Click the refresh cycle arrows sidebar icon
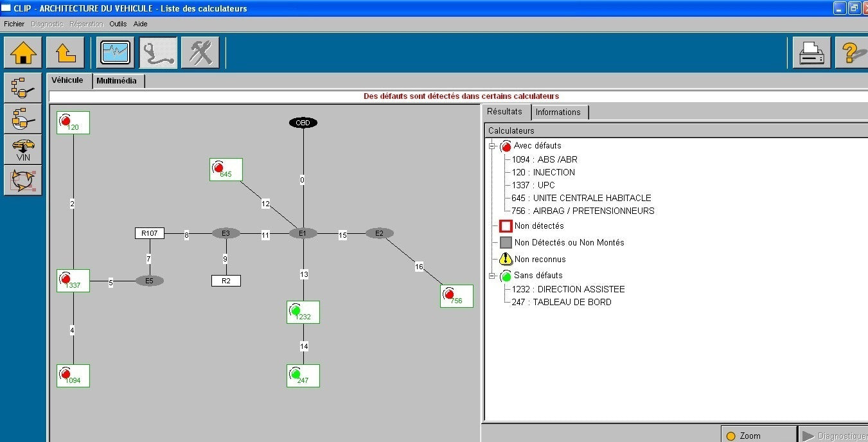Screen dimensions: 868x442 [23, 181]
